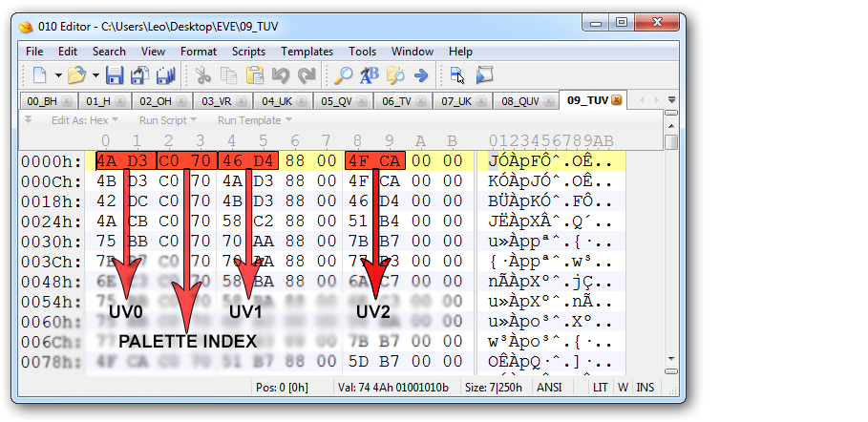Show the next file tabs with right arrow
The height and width of the screenshot is (422, 868).
(x=657, y=100)
